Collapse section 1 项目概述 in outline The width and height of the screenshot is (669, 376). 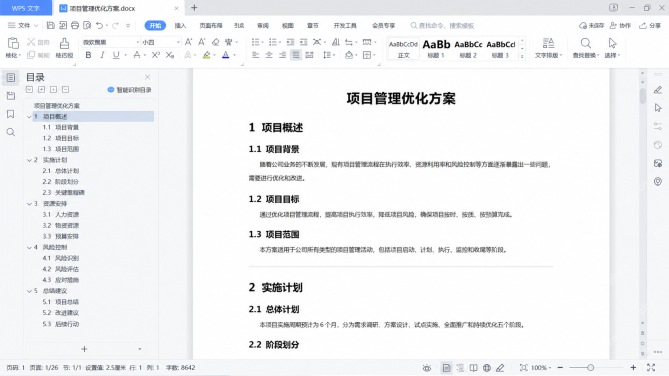click(29, 117)
